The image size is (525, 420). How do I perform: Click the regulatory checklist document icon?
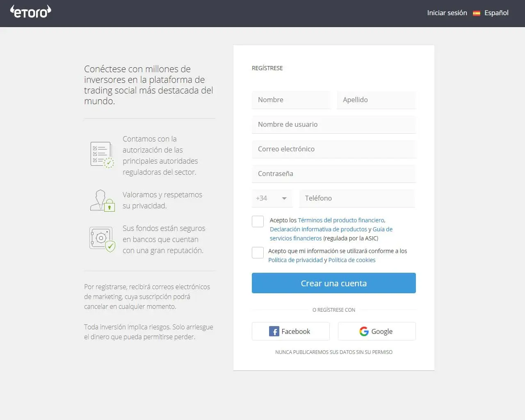point(102,154)
